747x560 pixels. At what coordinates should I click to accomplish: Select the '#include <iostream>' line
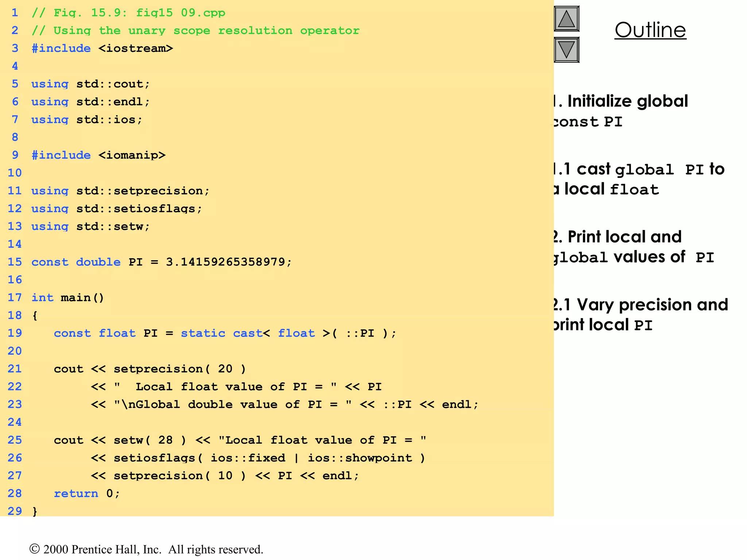(102, 48)
